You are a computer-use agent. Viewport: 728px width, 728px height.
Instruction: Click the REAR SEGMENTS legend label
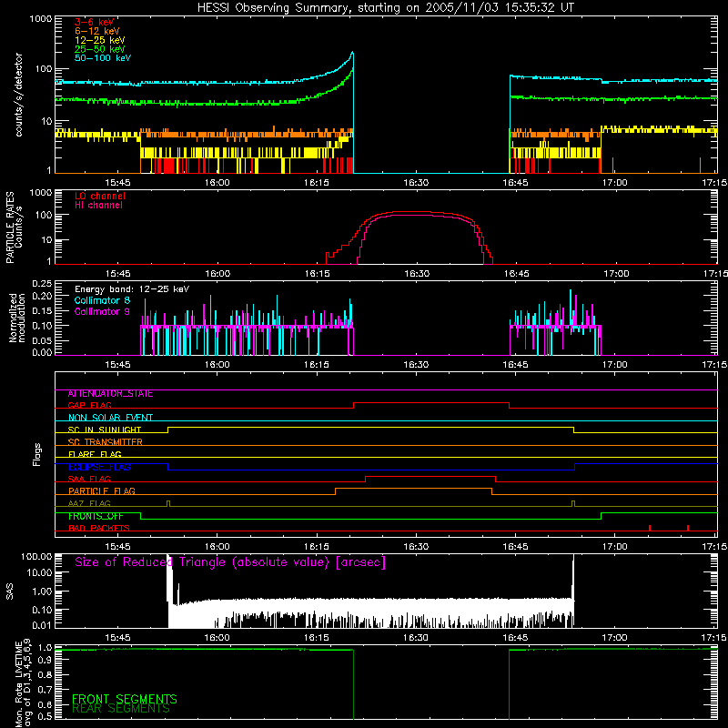click(x=121, y=709)
